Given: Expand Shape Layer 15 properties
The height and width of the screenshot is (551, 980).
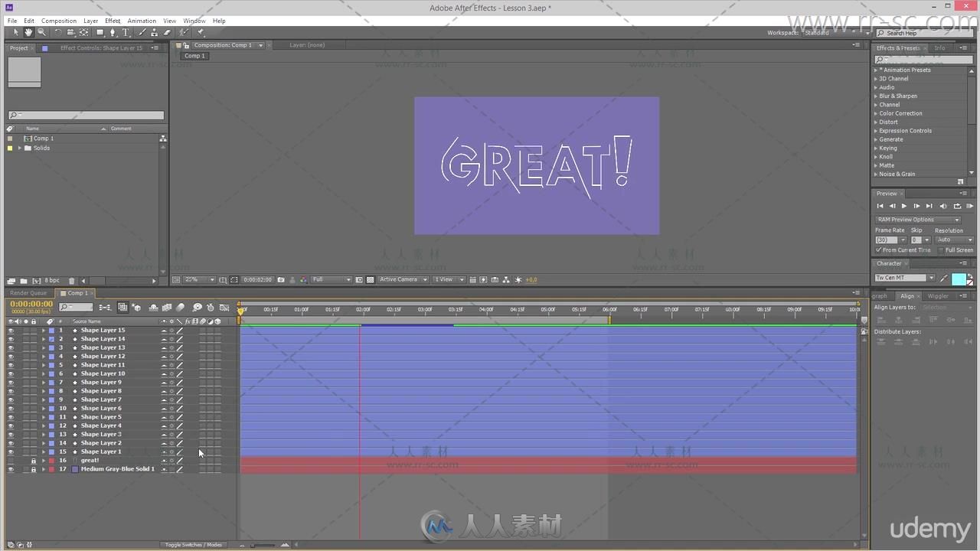Looking at the screenshot, I should [x=44, y=331].
